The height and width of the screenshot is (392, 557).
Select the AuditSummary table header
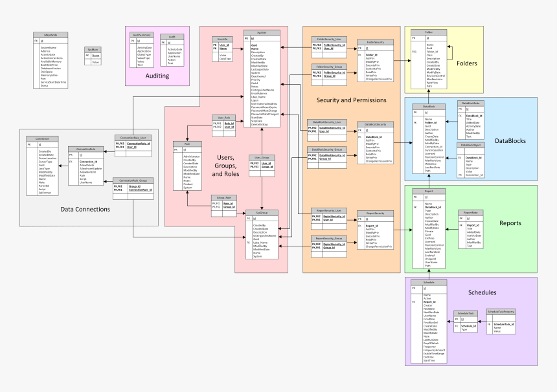tap(142, 35)
